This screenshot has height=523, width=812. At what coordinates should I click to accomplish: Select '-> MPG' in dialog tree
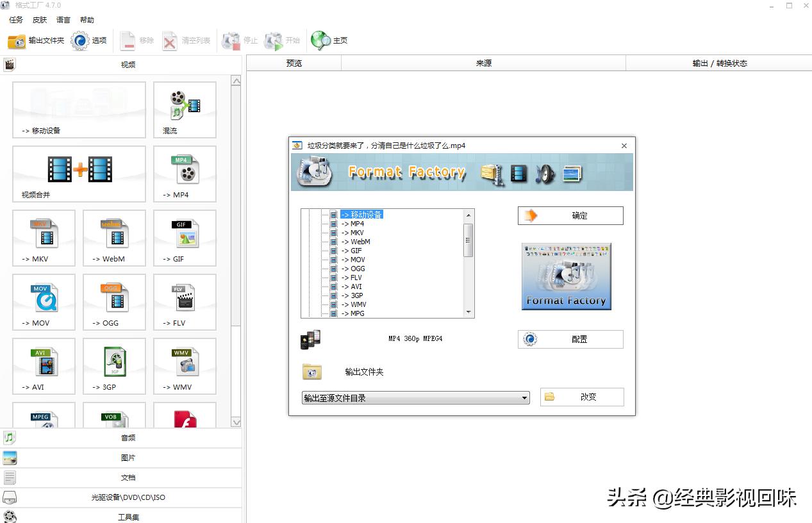click(353, 313)
